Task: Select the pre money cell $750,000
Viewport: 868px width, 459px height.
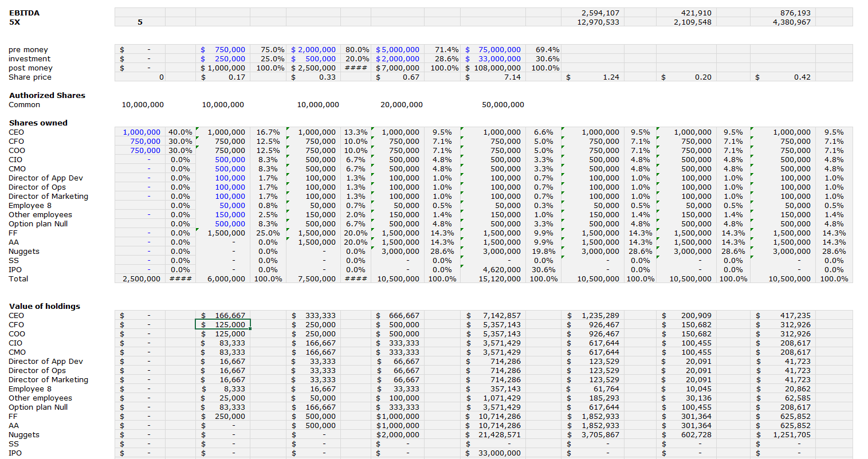Action: click(223, 50)
